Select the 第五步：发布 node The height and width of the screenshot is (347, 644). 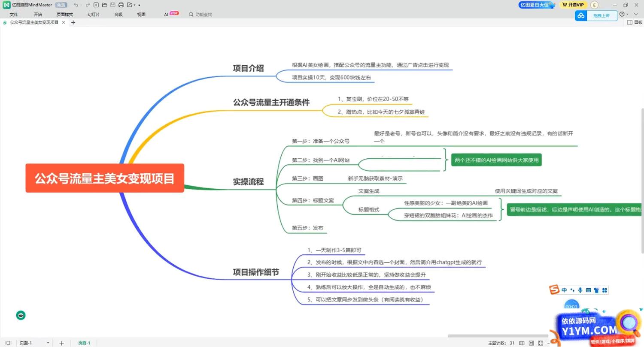[x=307, y=228]
